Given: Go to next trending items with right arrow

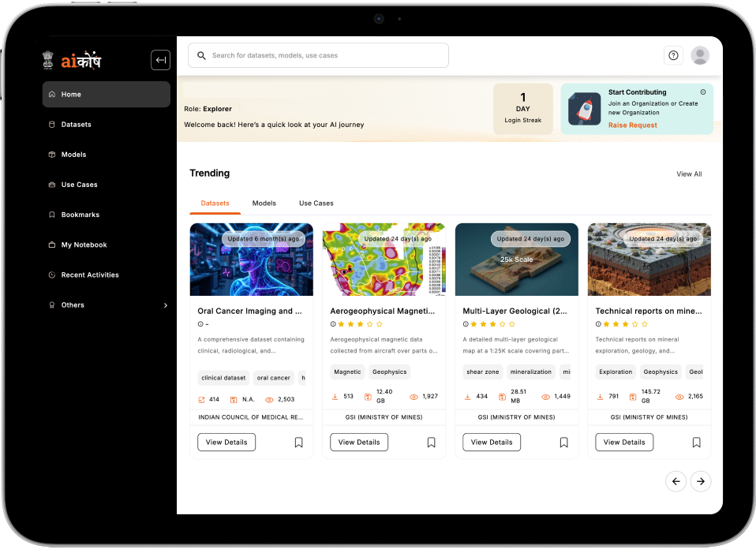Looking at the screenshot, I should pyautogui.click(x=700, y=481).
